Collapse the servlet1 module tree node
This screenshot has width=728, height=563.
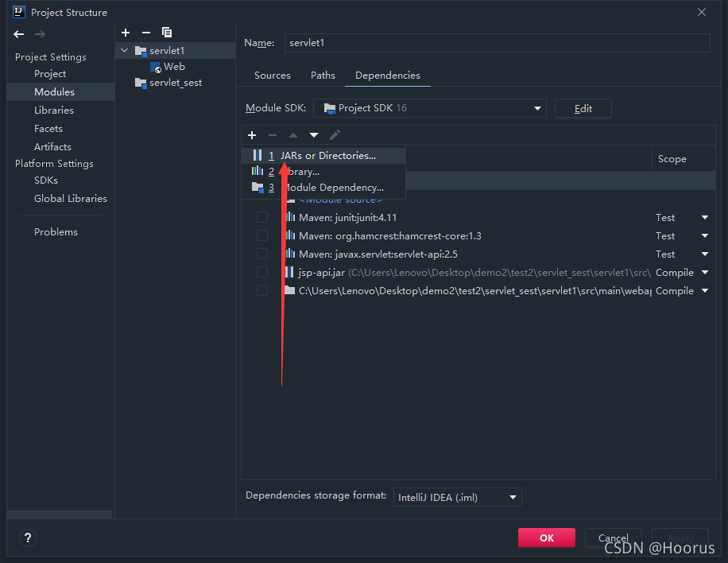pos(125,50)
